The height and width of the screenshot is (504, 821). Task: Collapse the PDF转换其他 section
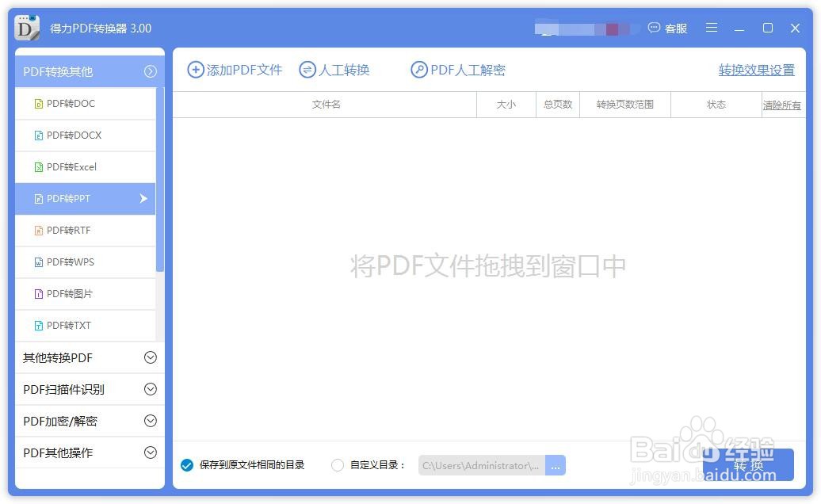point(151,71)
